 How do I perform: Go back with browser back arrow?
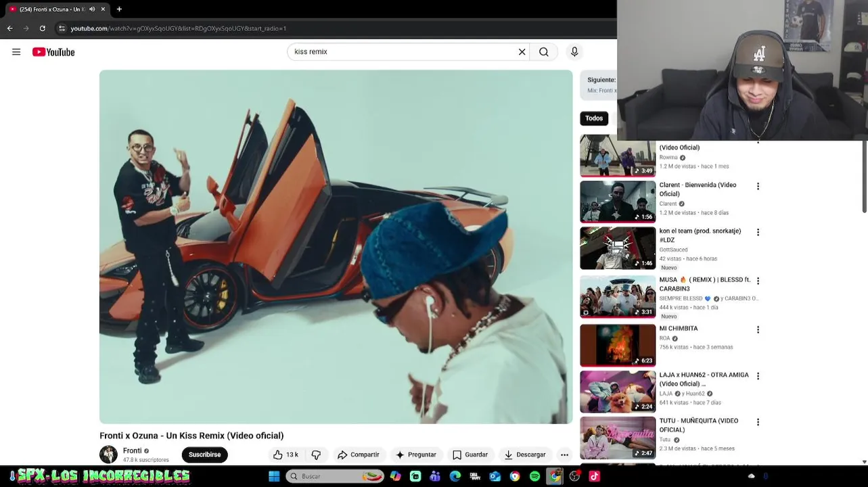(9, 28)
